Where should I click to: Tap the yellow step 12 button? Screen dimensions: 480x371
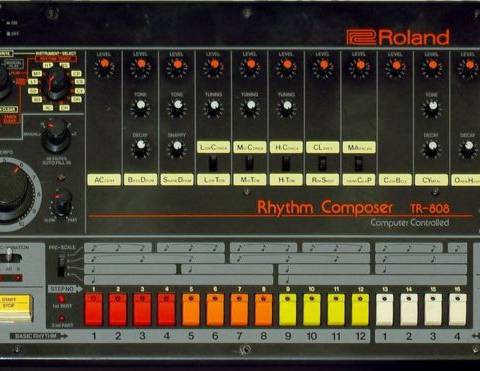pos(360,309)
